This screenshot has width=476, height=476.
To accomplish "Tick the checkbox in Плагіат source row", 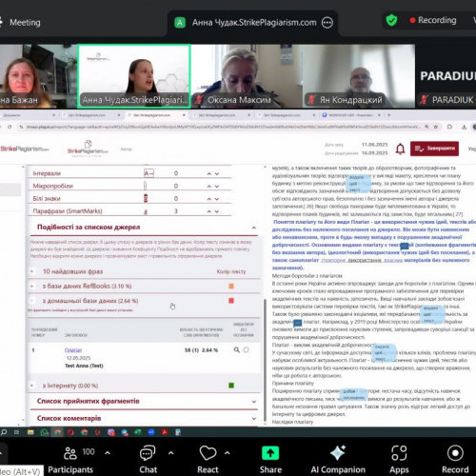I will (247, 349).
